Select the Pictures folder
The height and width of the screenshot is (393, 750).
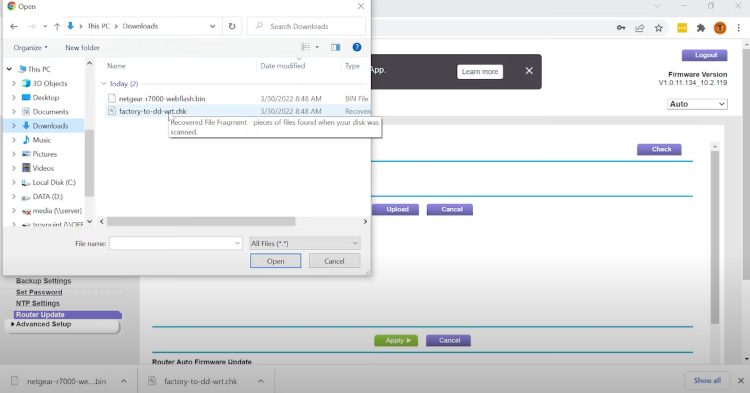pos(44,154)
